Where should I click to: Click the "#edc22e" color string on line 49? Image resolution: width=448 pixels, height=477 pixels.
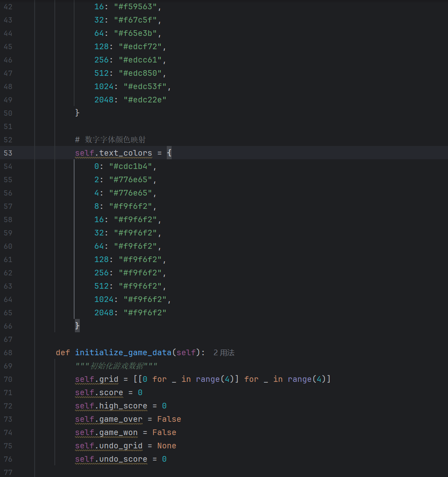pyautogui.click(x=145, y=100)
